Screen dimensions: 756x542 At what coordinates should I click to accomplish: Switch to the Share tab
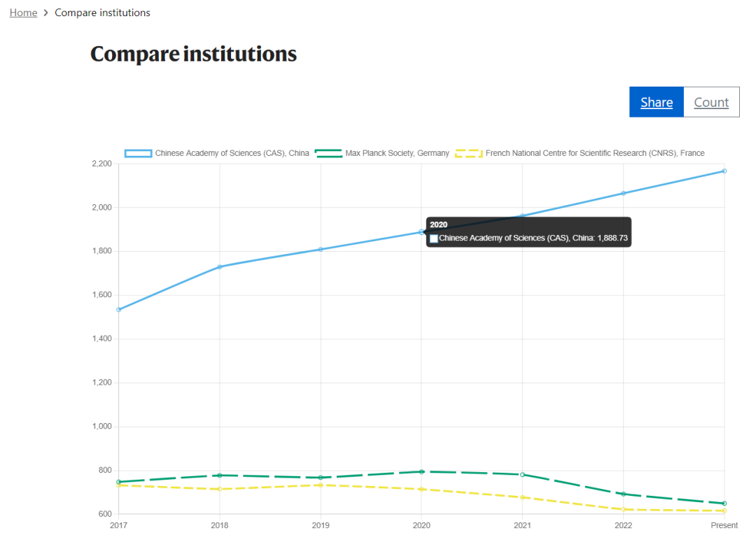656,102
